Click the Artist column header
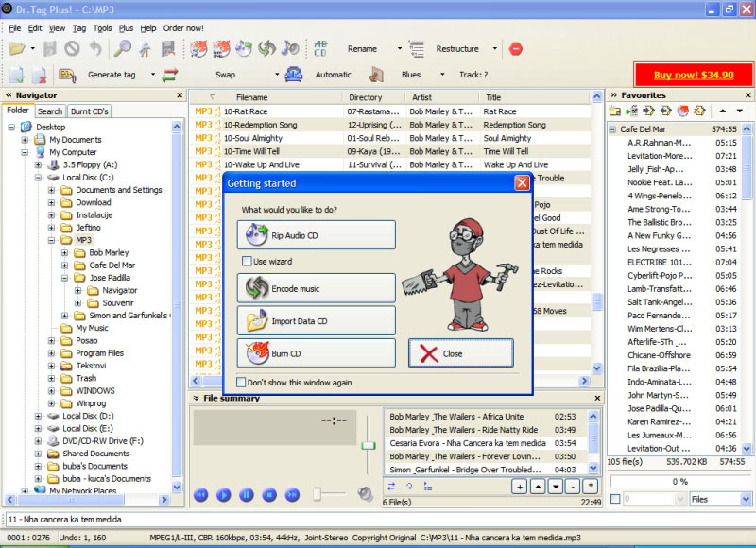 [x=442, y=97]
